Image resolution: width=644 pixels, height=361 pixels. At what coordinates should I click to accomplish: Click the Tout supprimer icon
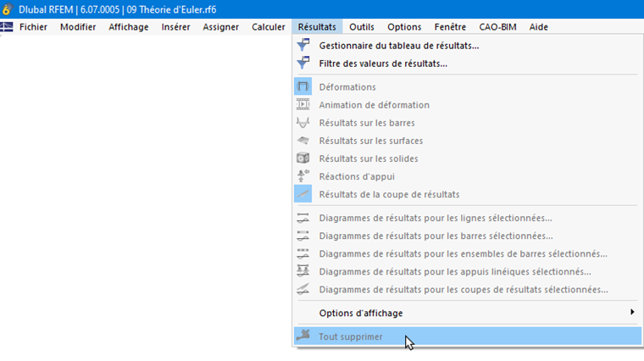pyautogui.click(x=303, y=336)
